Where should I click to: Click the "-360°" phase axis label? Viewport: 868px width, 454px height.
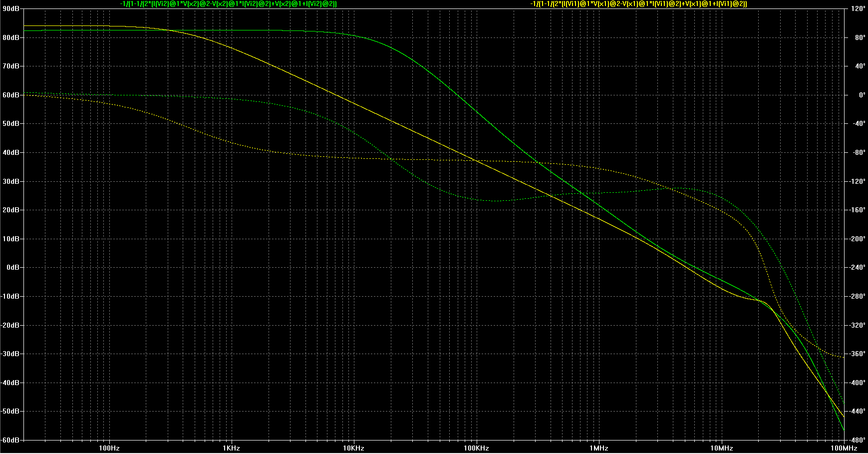pyautogui.click(x=858, y=354)
